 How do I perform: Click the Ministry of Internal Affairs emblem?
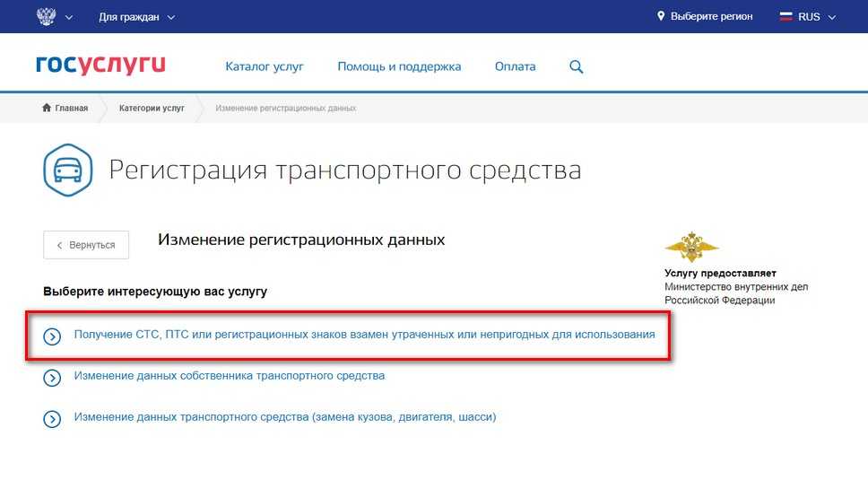click(x=691, y=247)
